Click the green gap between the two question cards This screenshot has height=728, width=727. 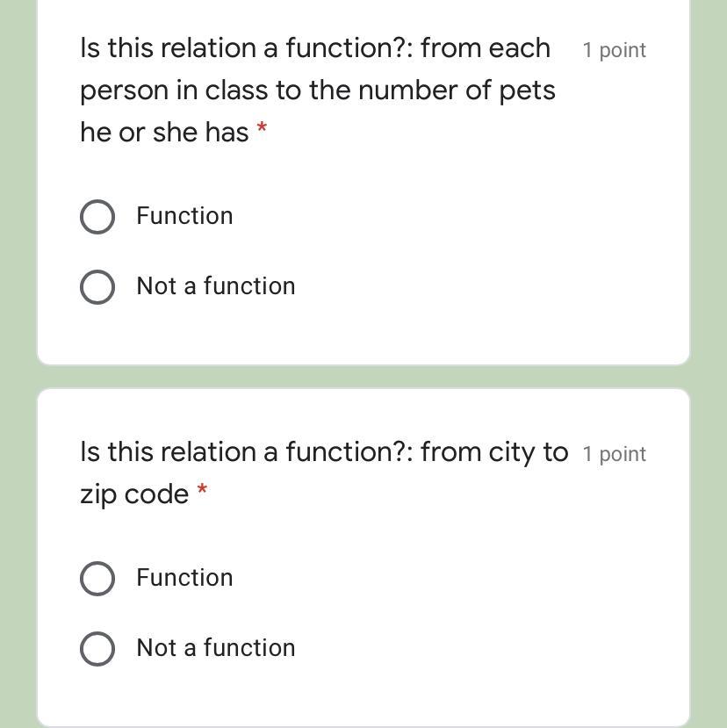[363, 377]
